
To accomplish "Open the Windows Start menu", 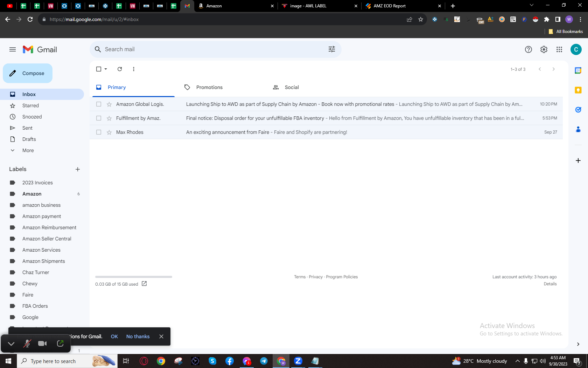I will [x=8, y=361].
